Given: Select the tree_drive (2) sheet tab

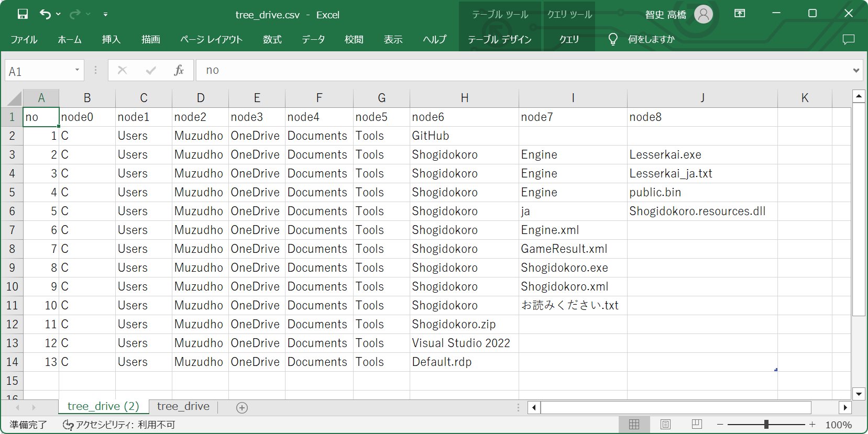Looking at the screenshot, I should pyautogui.click(x=103, y=406).
